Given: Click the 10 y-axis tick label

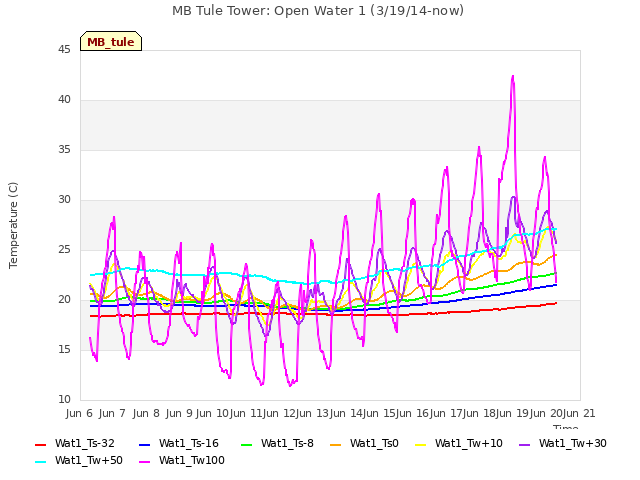Looking at the screenshot, I should point(64,400).
